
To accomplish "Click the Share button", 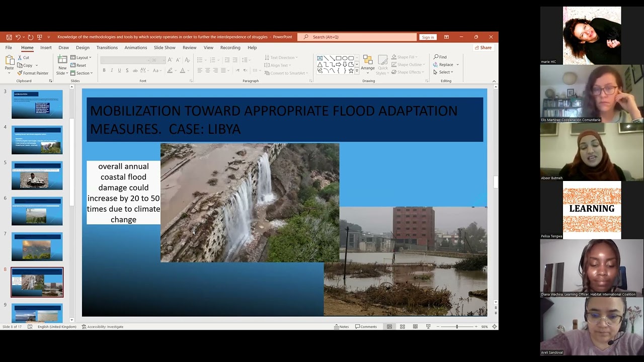I will pos(483,48).
